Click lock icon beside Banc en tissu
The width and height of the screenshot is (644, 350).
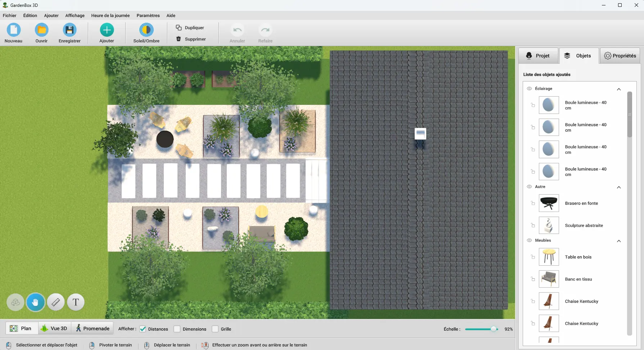tap(533, 279)
